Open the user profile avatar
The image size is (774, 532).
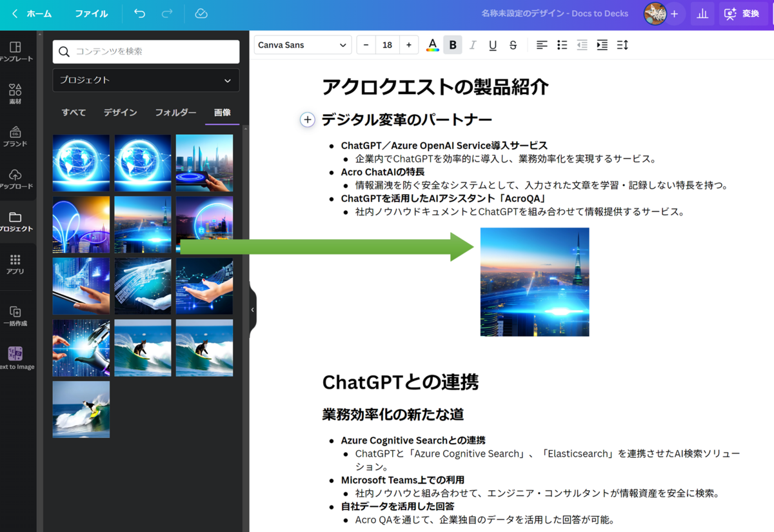(x=655, y=14)
